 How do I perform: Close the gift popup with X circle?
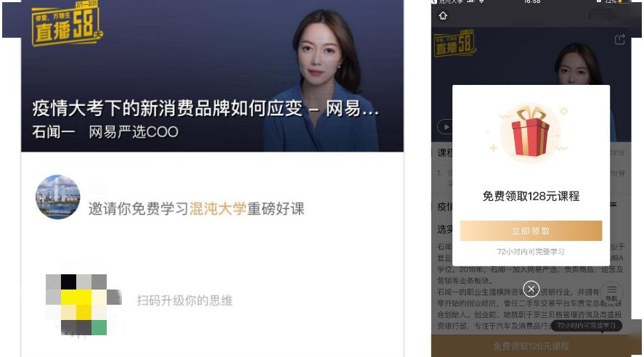531,289
